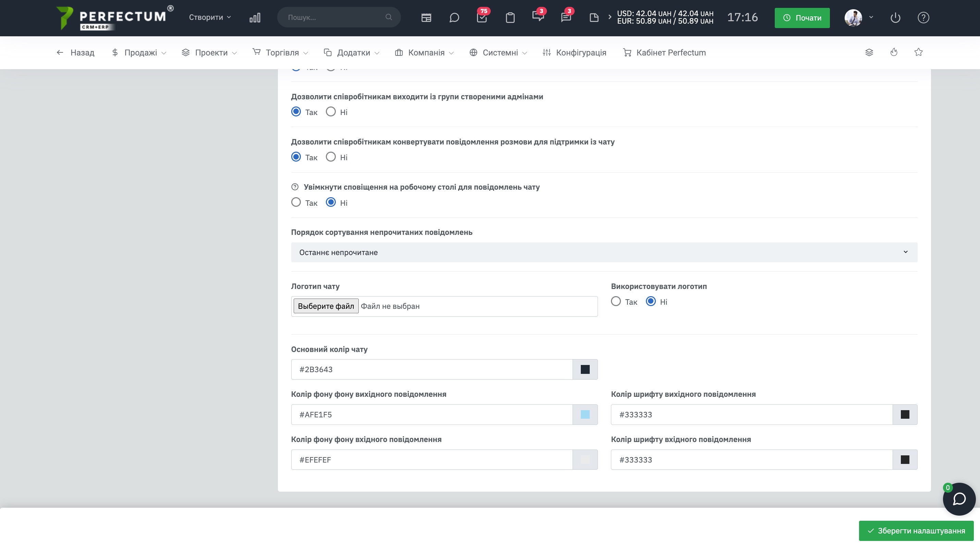Click help icon beside desktop notifications setting
Screen dimensions: 980x543
(x=295, y=187)
